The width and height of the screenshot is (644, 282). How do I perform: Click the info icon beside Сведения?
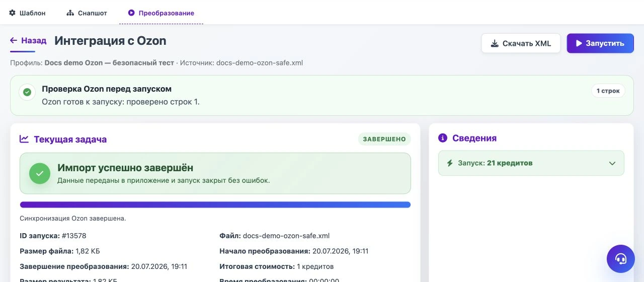[x=443, y=138]
